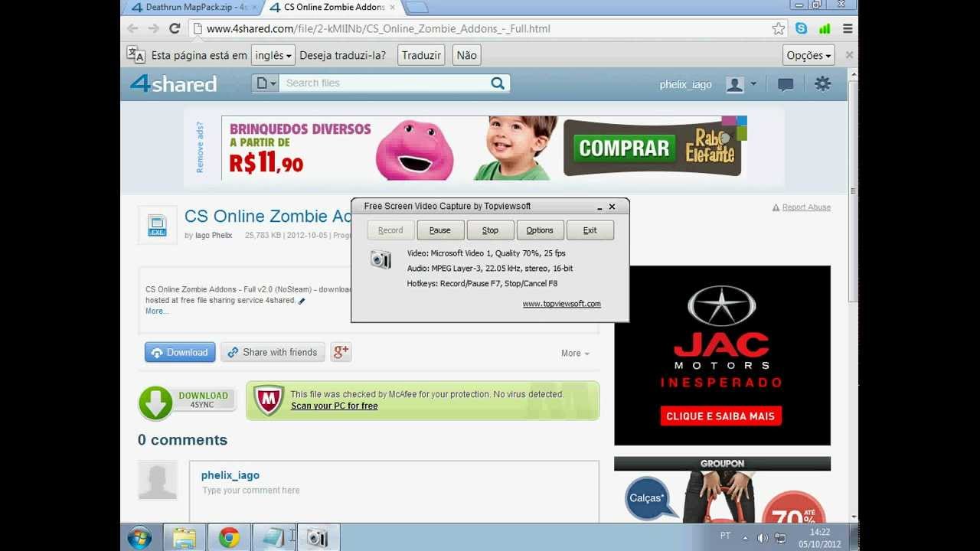
Task: Click the Iago Phelix author link
Action: pos(214,236)
